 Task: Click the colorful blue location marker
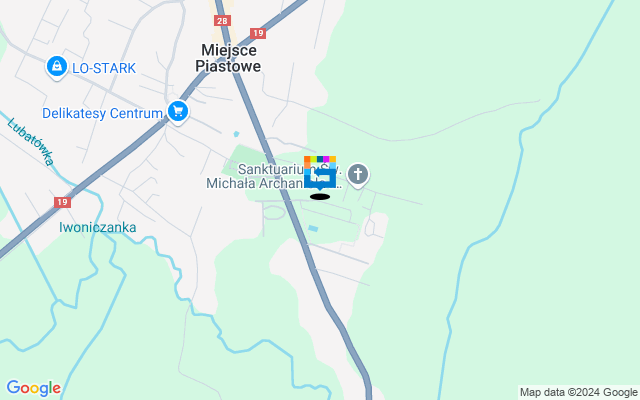click(320, 172)
